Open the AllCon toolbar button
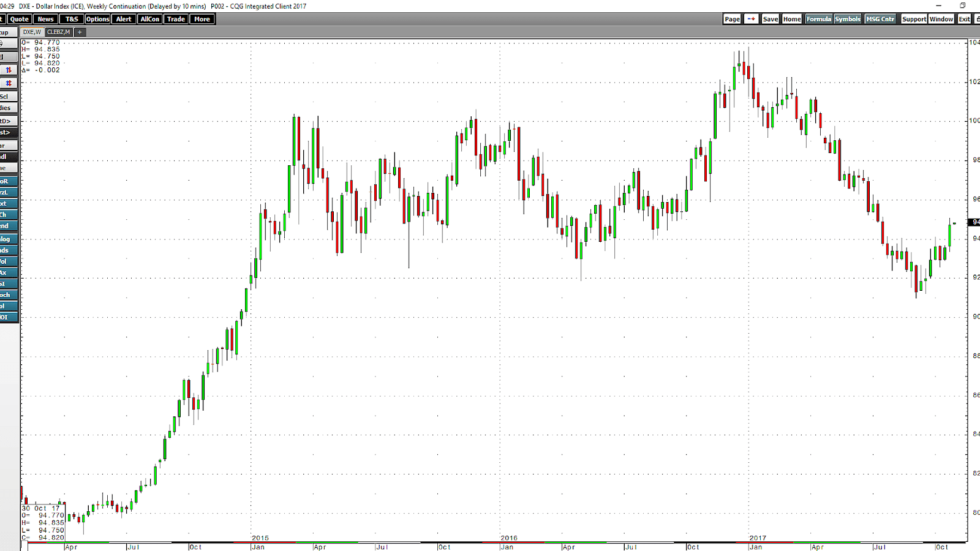980x551 pixels. 150,19
